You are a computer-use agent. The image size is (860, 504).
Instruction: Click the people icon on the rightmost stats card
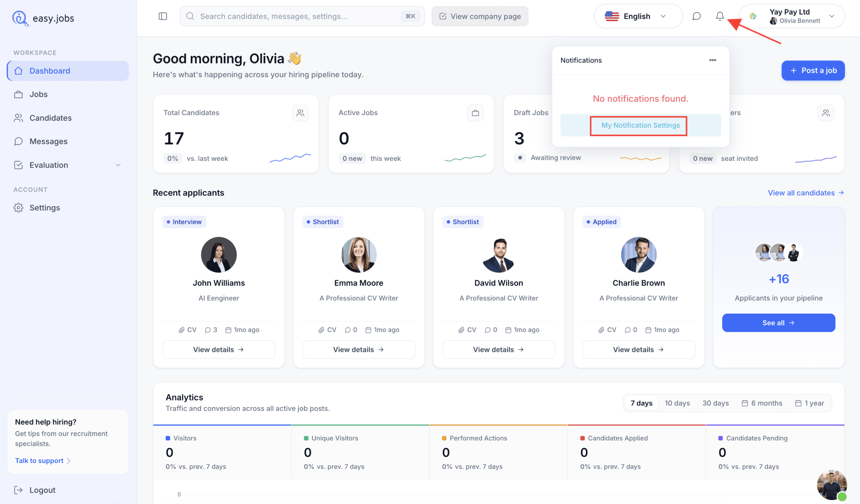pos(825,113)
